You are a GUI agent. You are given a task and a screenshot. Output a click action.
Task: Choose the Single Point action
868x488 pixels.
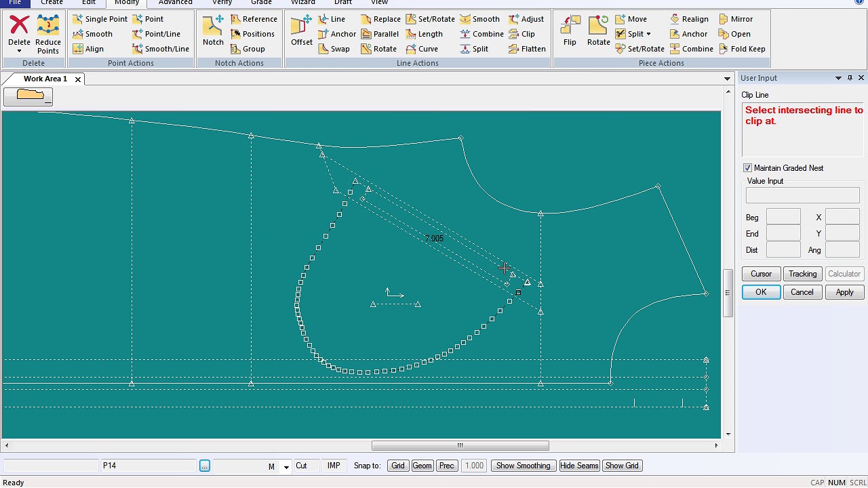[x=100, y=19]
